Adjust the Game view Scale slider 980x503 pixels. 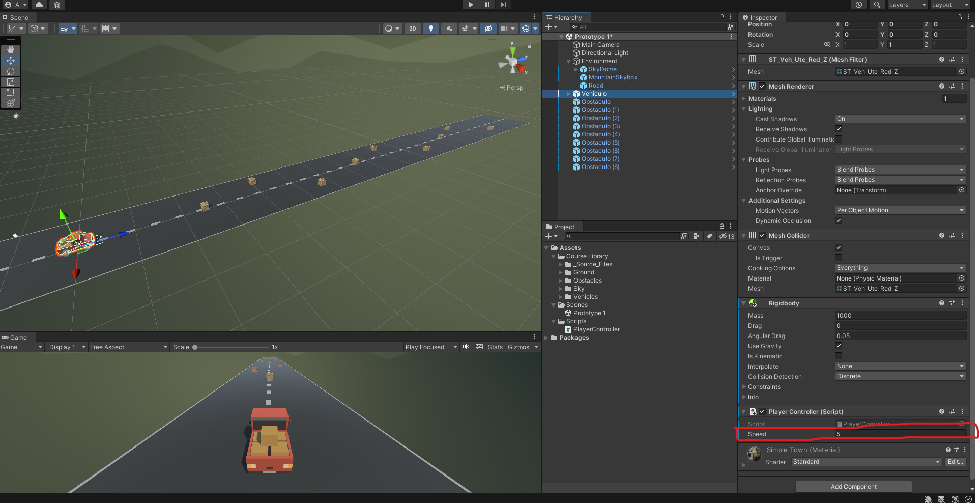tap(195, 347)
